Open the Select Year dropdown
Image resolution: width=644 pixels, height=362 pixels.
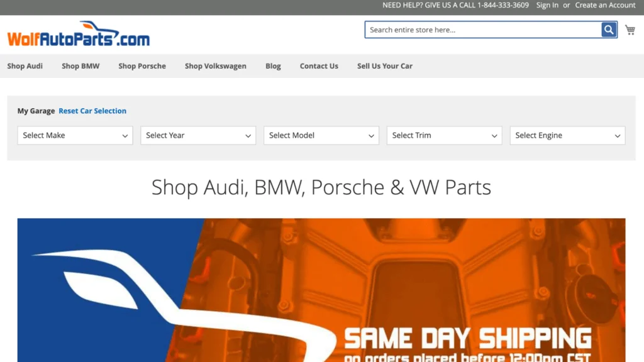pyautogui.click(x=198, y=136)
